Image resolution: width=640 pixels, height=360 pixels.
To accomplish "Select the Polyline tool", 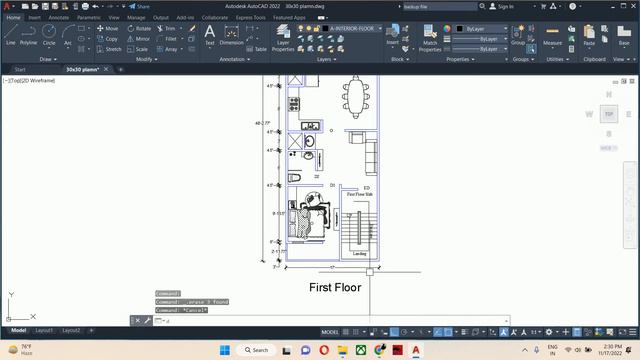I will [x=28, y=34].
